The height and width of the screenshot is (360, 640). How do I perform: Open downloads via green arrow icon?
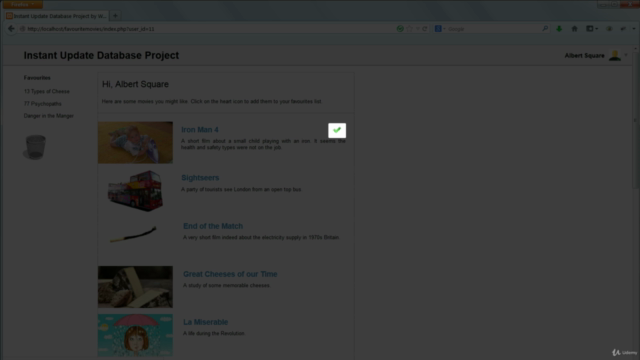[x=559, y=29]
